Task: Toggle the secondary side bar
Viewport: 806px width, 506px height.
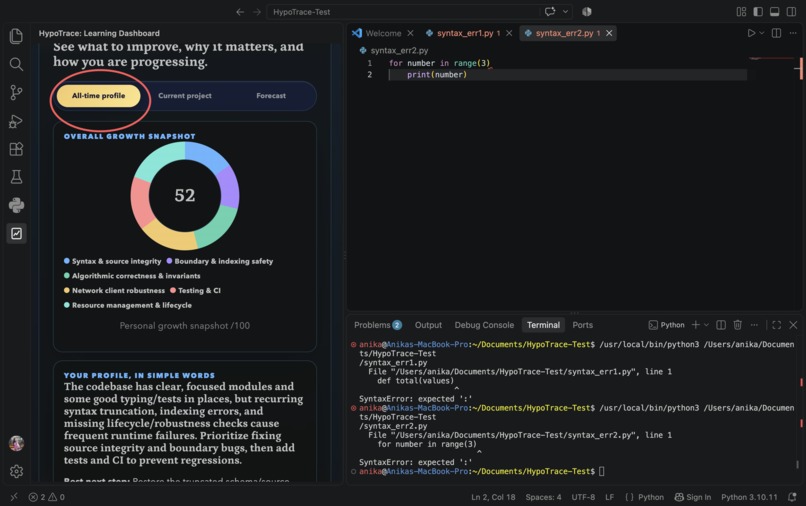Action: point(792,11)
